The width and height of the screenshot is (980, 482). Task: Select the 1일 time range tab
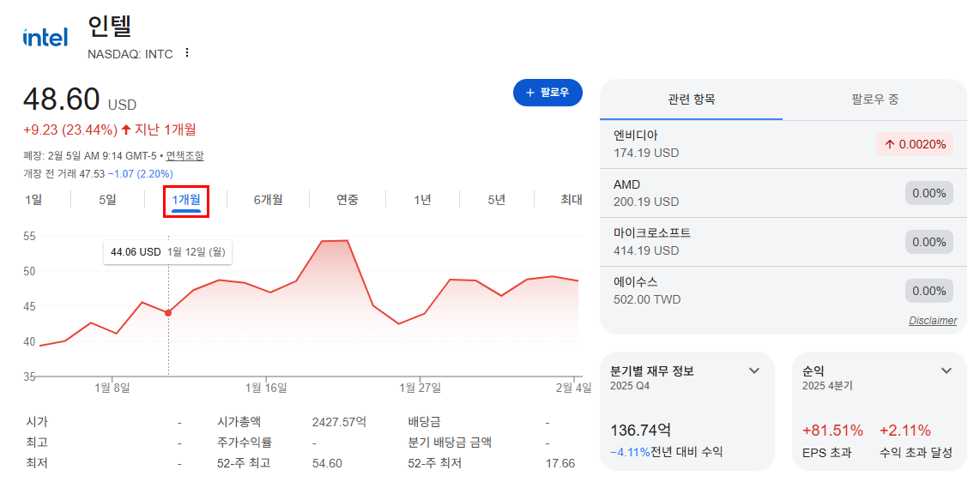[x=33, y=200]
